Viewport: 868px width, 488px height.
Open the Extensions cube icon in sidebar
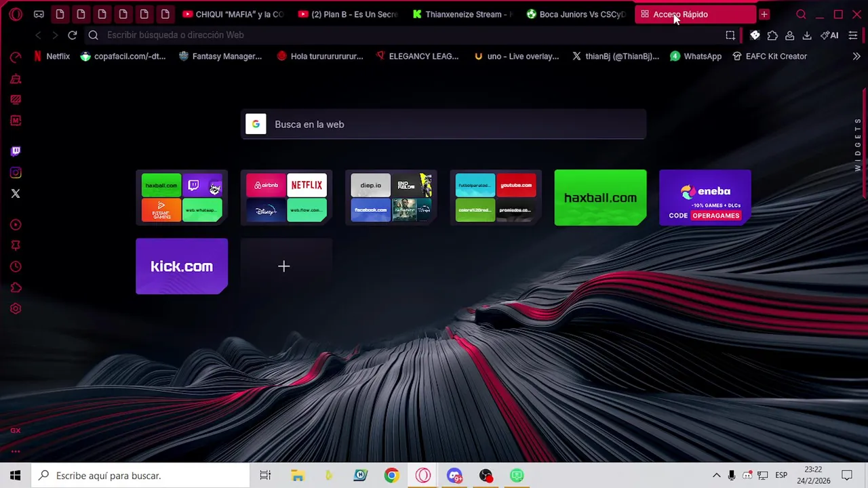point(16,288)
